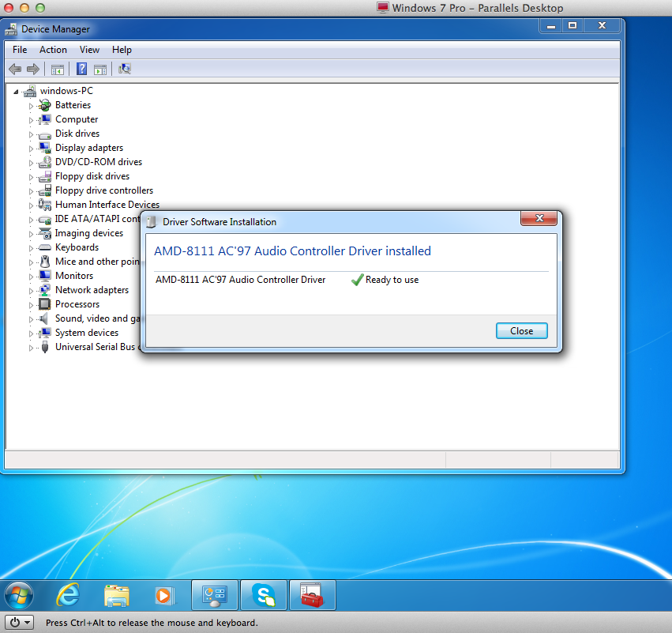This screenshot has width=672, height=633.
Task: Expand the Network adapters category
Action: tap(32, 291)
